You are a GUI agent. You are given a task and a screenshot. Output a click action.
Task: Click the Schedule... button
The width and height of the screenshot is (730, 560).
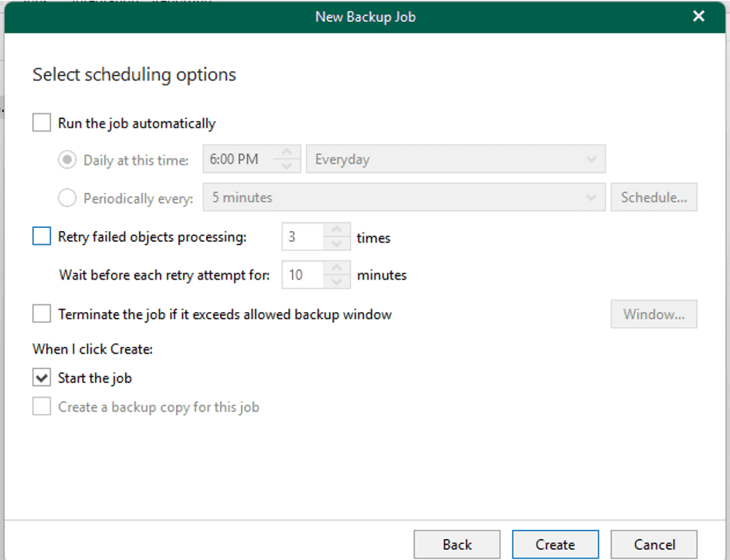pos(654,198)
